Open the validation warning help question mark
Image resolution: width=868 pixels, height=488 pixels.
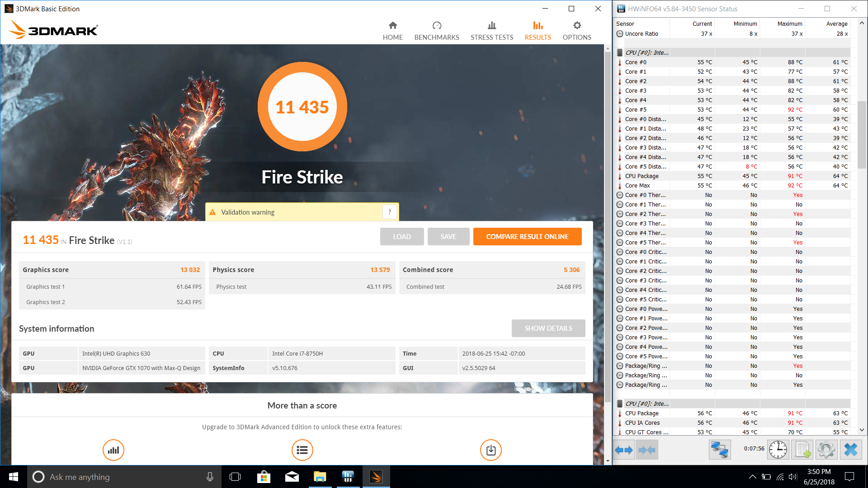(x=389, y=212)
